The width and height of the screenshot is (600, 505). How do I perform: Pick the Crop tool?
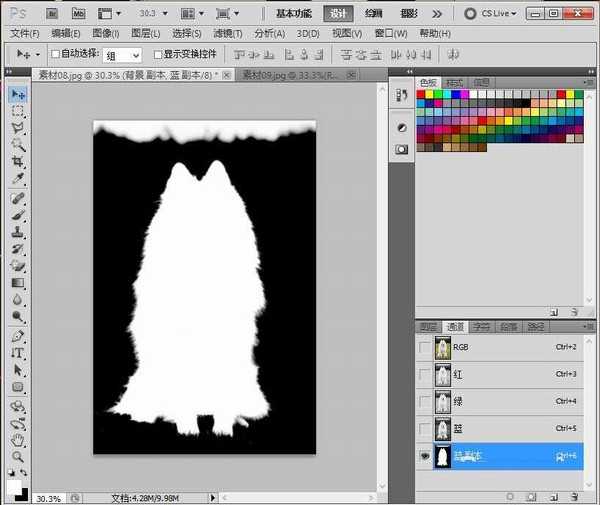click(18, 162)
